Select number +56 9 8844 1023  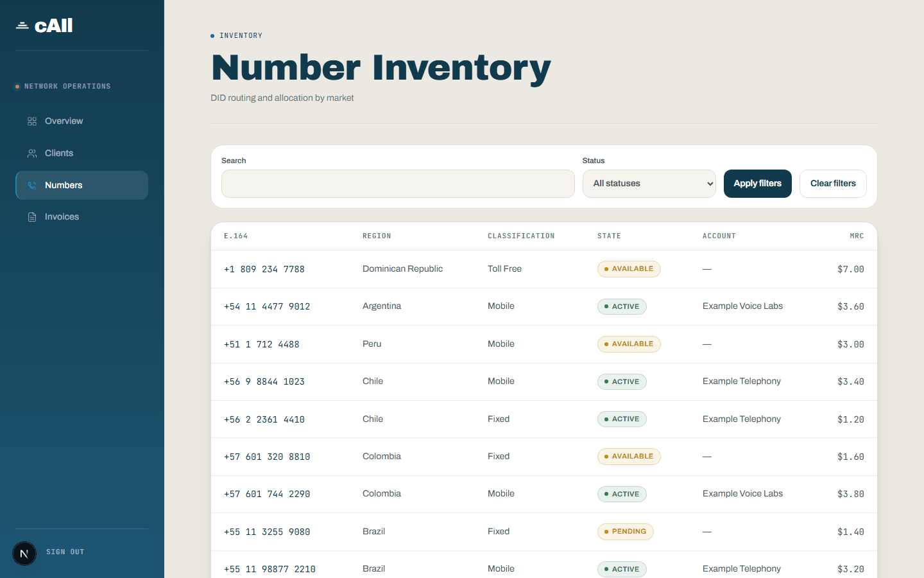point(264,381)
